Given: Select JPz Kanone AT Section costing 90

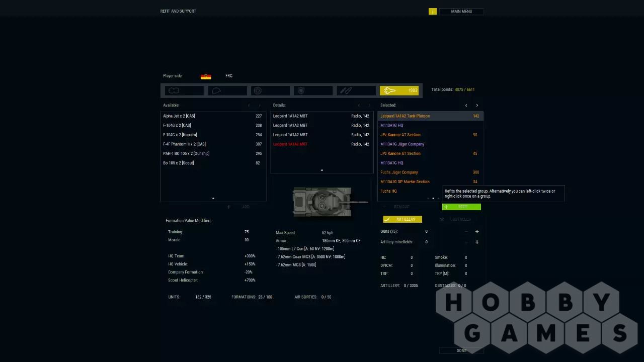Looking at the screenshot, I should pos(430,135).
